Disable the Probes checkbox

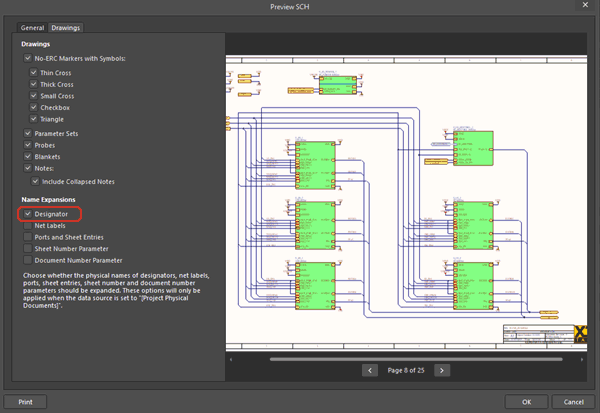tap(28, 145)
